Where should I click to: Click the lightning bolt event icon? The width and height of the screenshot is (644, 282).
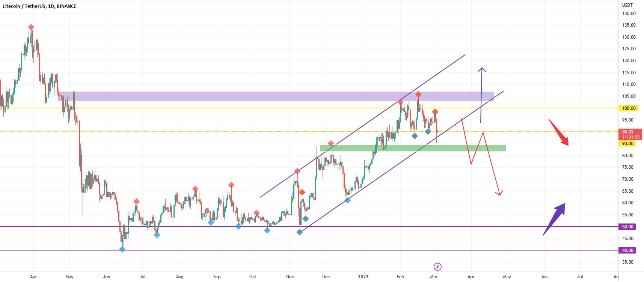tap(437, 267)
